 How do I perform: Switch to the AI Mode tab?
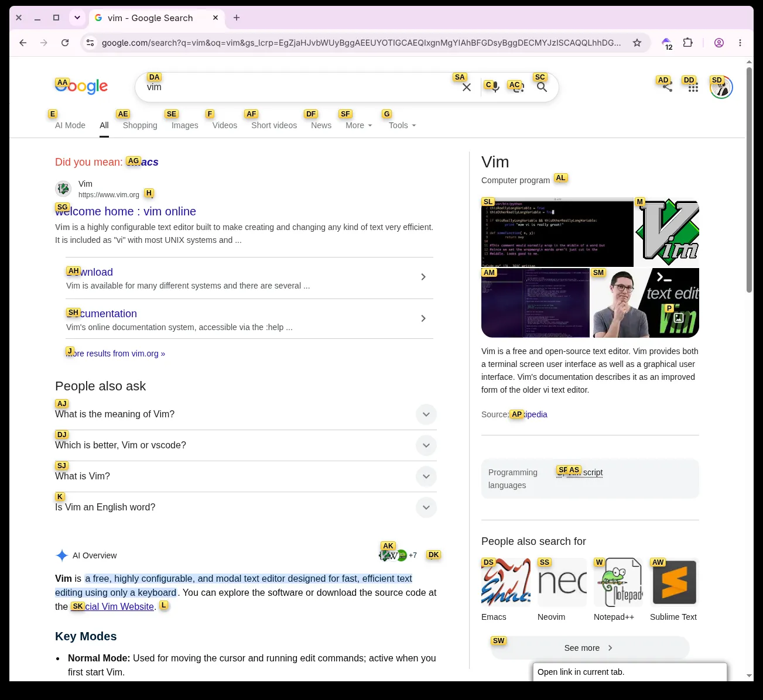click(70, 125)
